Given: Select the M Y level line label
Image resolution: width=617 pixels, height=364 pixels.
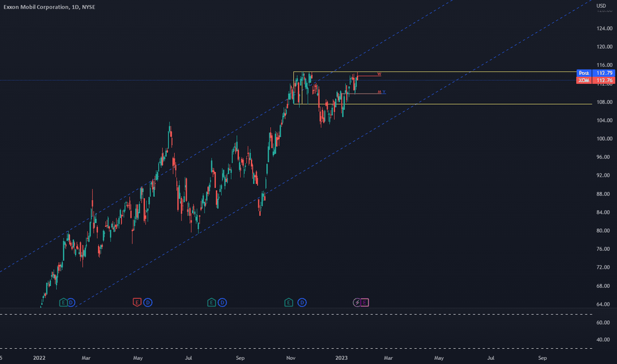Looking at the screenshot, I should click(381, 92).
